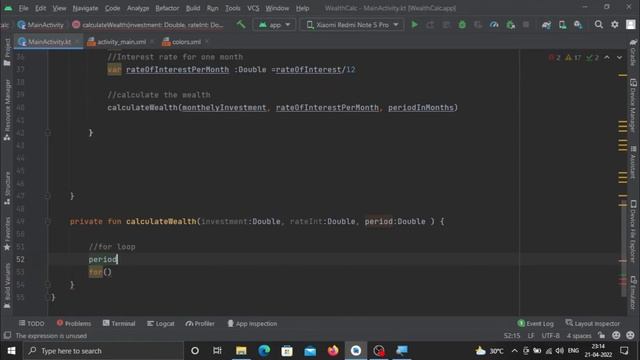Toggle the read-only lock icon in status bar
Viewport: 640px width, 360px height.
(601, 335)
